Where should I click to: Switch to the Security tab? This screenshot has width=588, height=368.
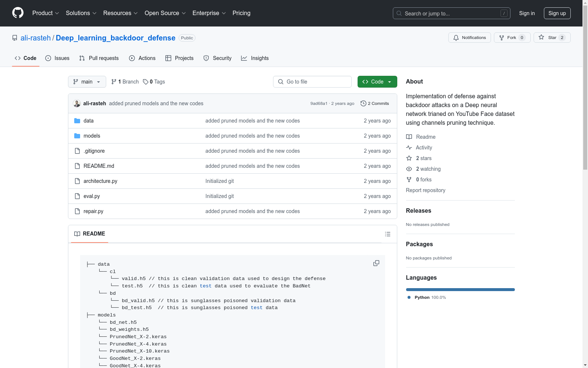coord(218,58)
